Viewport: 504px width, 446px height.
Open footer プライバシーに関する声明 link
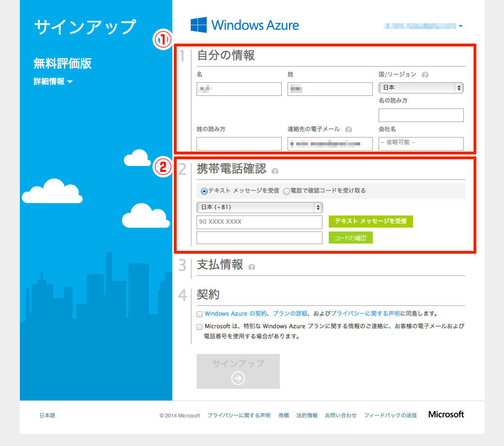point(239,415)
